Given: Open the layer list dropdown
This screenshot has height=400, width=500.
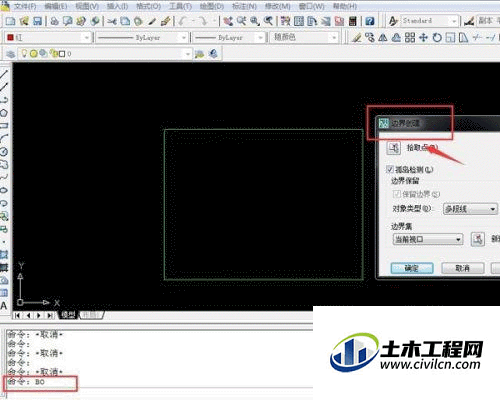Looking at the screenshot, I should pos(105,54).
